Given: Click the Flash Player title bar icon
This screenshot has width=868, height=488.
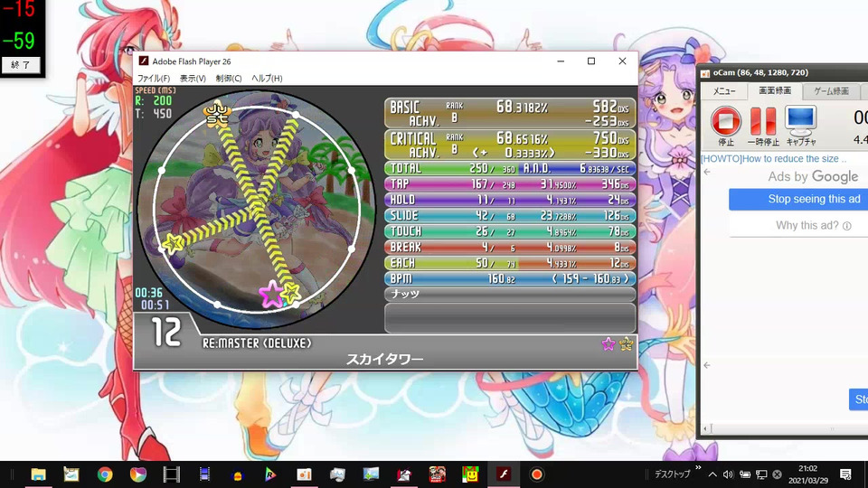Looking at the screenshot, I should coord(144,61).
